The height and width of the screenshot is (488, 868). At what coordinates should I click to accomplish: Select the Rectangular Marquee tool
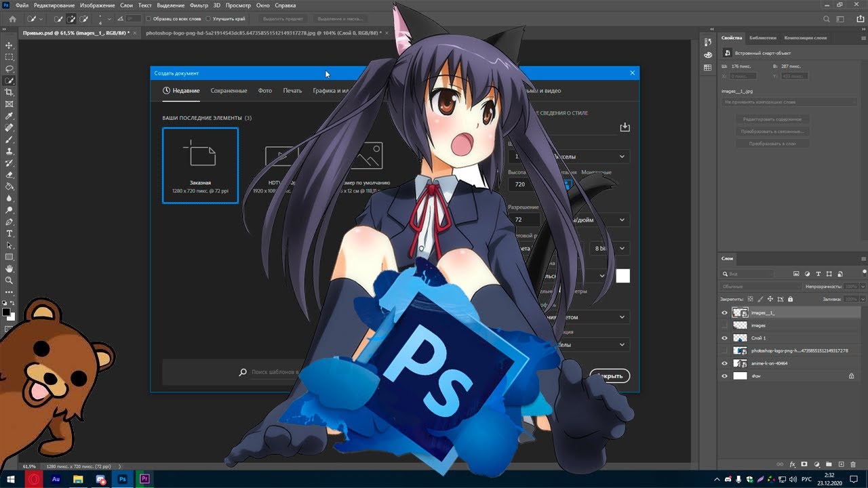tap(9, 57)
